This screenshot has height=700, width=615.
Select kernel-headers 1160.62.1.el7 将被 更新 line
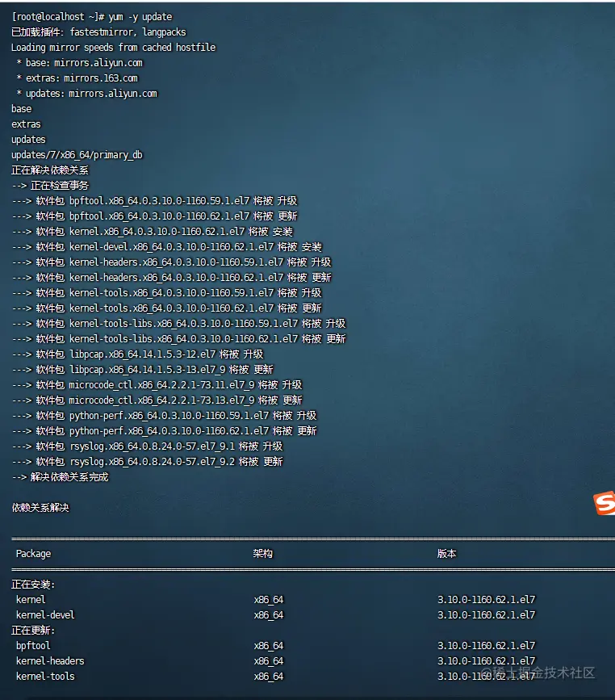[171, 278]
